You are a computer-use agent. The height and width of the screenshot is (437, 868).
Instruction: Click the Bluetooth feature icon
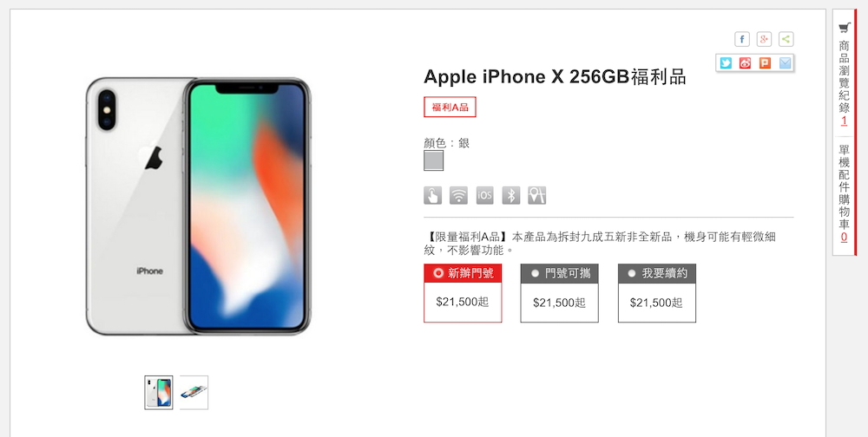tap(511, 195)
